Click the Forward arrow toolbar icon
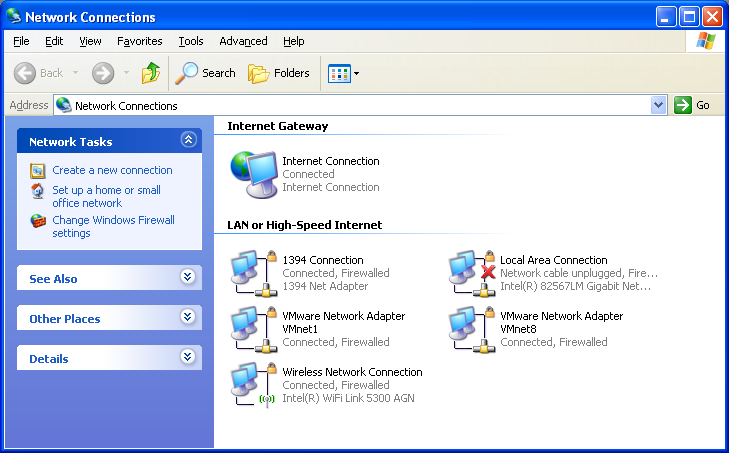The width and height of the screenshot is (729, 453). point(103,73)
